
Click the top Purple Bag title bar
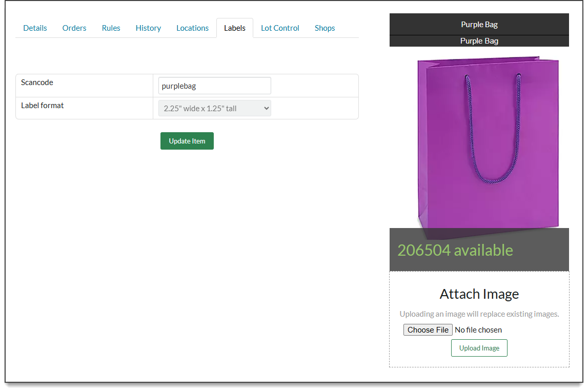click(479, 25)
